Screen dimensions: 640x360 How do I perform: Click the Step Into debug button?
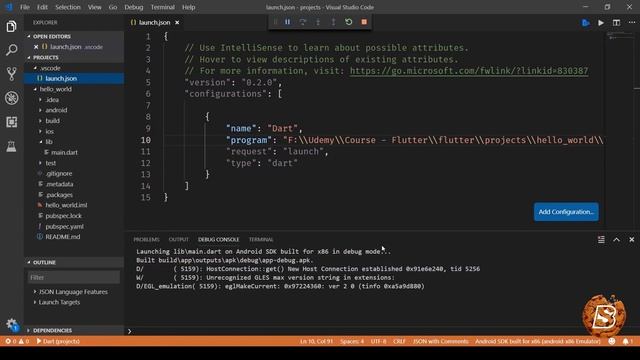(x=318, y=22)
